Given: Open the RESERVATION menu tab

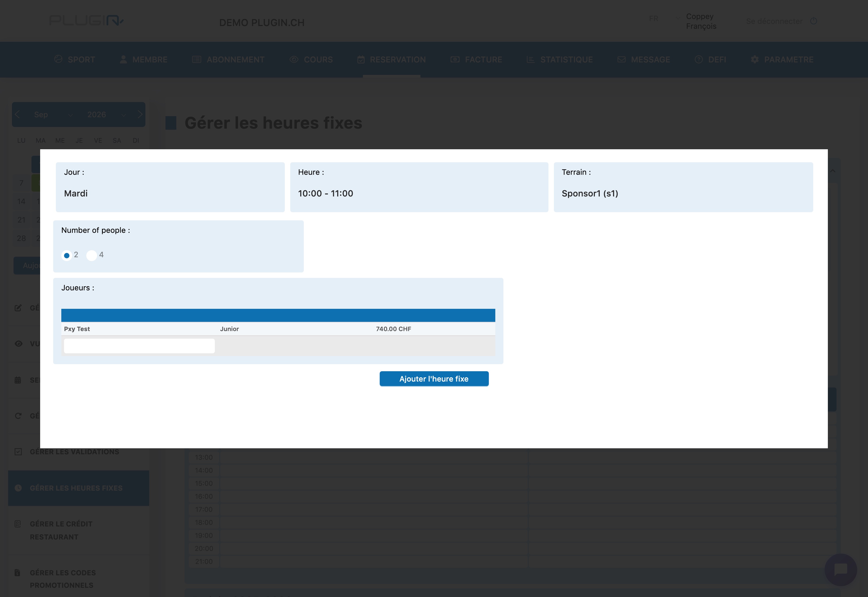Looking at the screenshot, I should (391, 59).
